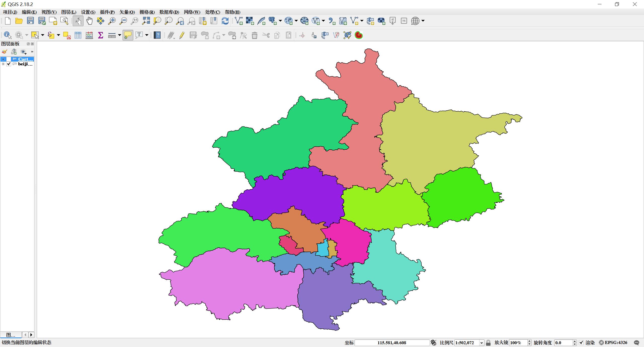Open the 项目 (Project) menu
Screen dimensions: 644x347
point(10,12)
